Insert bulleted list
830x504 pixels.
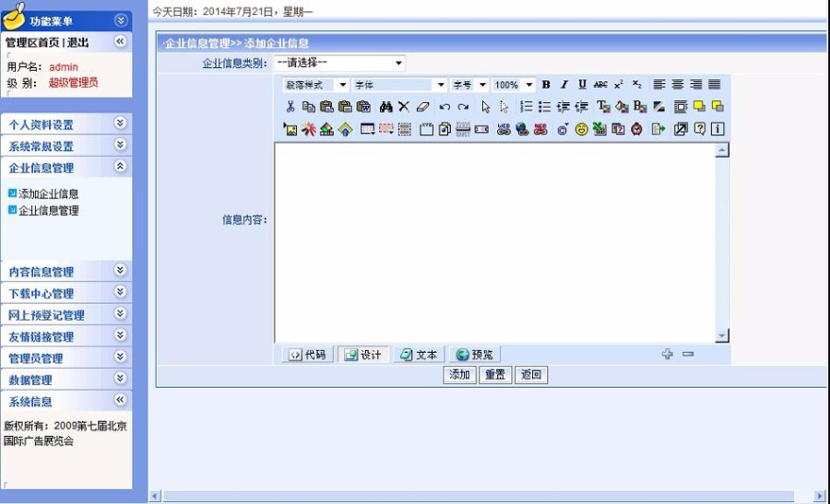point(545,107)
